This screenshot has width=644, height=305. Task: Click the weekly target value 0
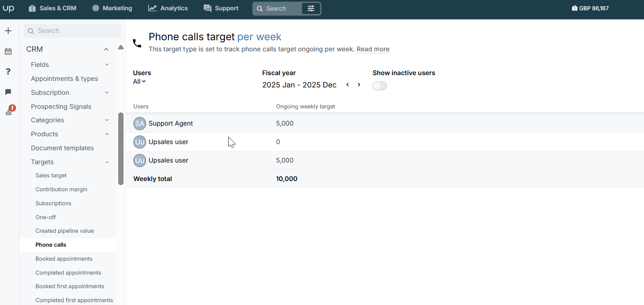pos(278,142)
